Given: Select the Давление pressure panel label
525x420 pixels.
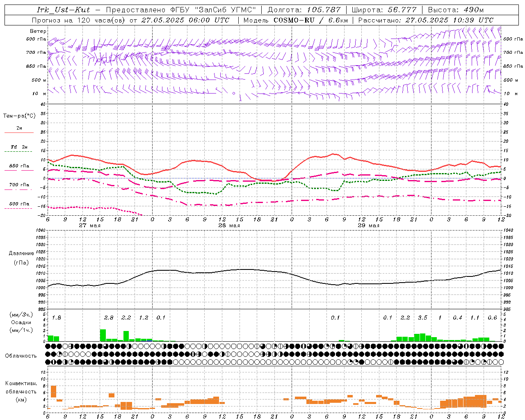Looking at the screenshot, I should pyautogui.click(x=21, y=253).
